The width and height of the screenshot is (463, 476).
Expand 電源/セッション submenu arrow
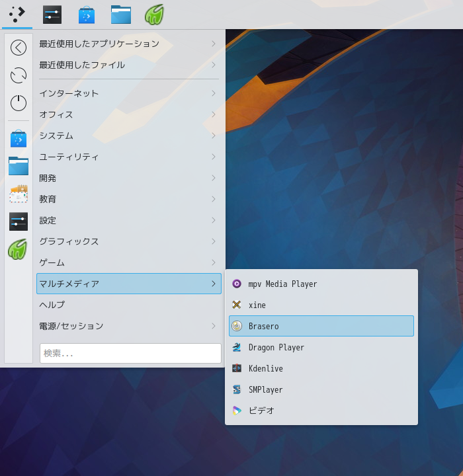214,326
